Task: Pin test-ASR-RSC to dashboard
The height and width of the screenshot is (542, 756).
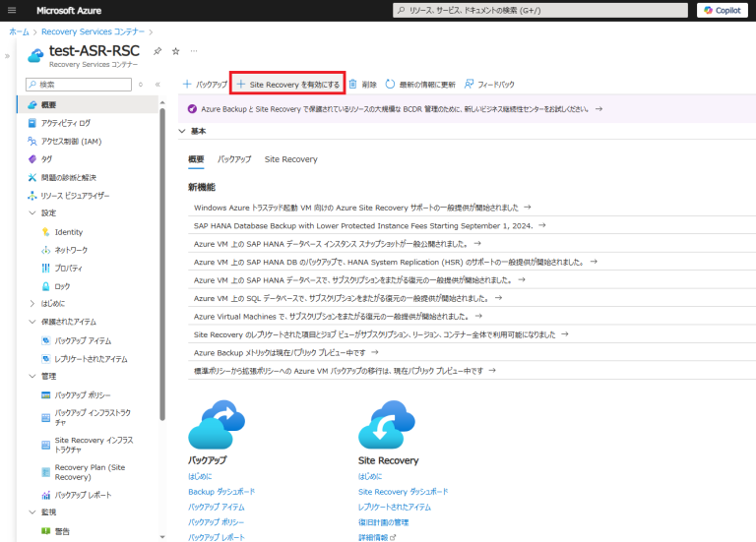Action: tap(158, 51)
